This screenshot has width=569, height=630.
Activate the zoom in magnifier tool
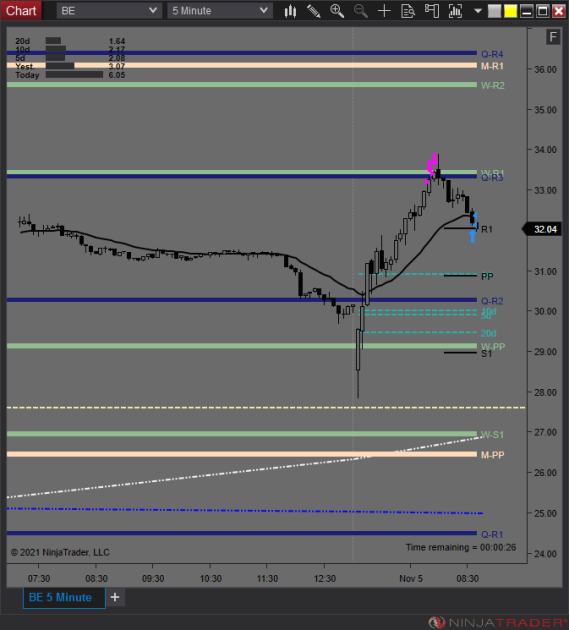coord(337,11)
